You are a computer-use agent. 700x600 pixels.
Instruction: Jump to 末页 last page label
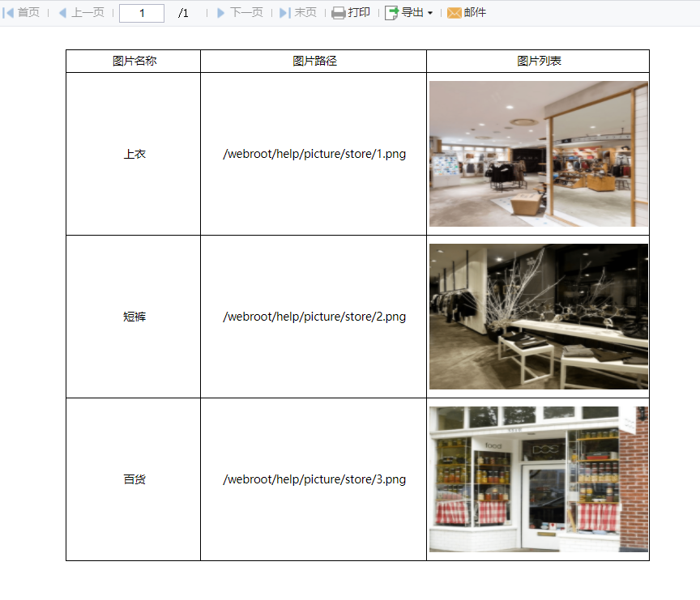pyautogui.click(x=305, y=12)
